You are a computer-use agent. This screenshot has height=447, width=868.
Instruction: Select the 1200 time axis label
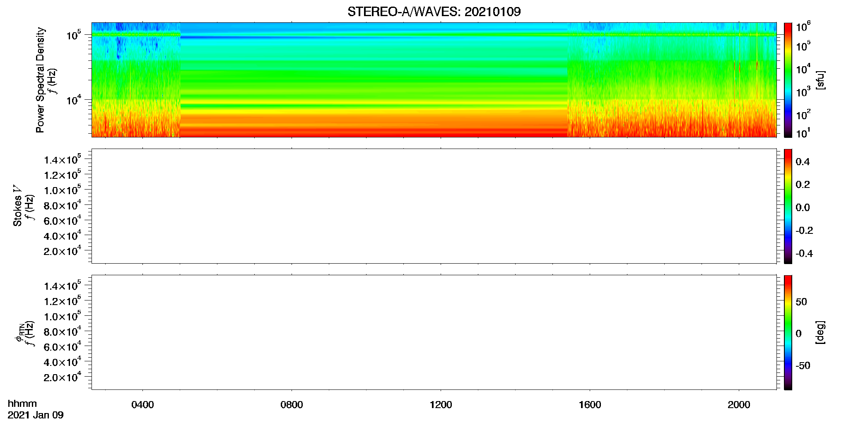point(441,405)
